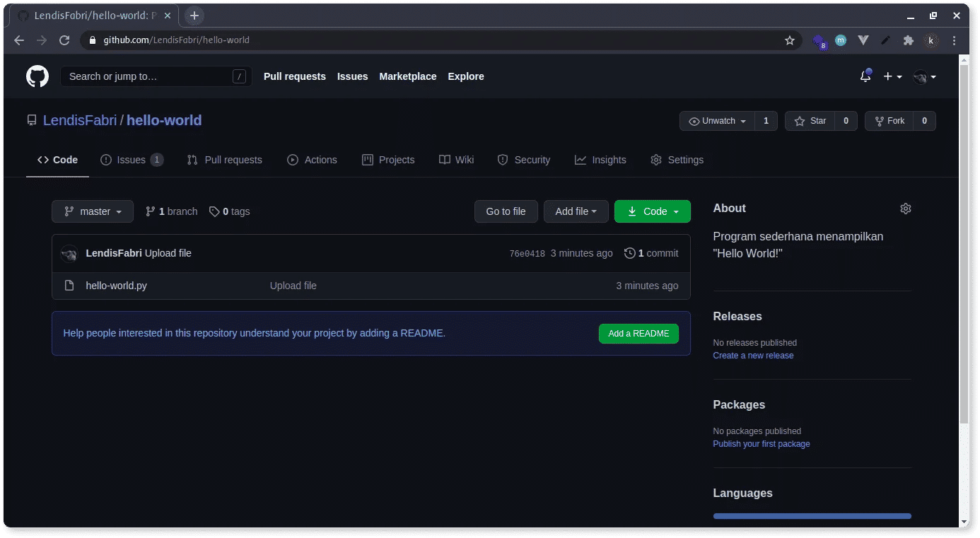The image size is (980, 538).
Task: Bookmark this page with the star icon
Action: point(790,40)
